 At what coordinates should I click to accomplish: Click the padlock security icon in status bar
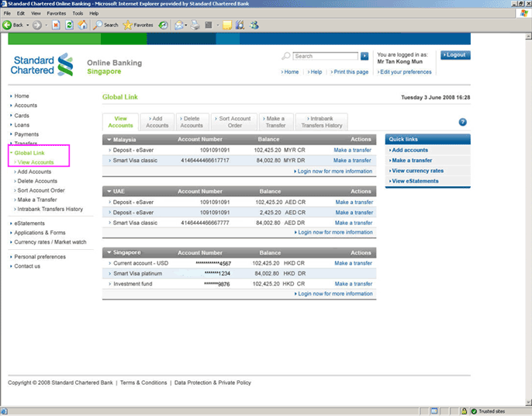(464, 411)
